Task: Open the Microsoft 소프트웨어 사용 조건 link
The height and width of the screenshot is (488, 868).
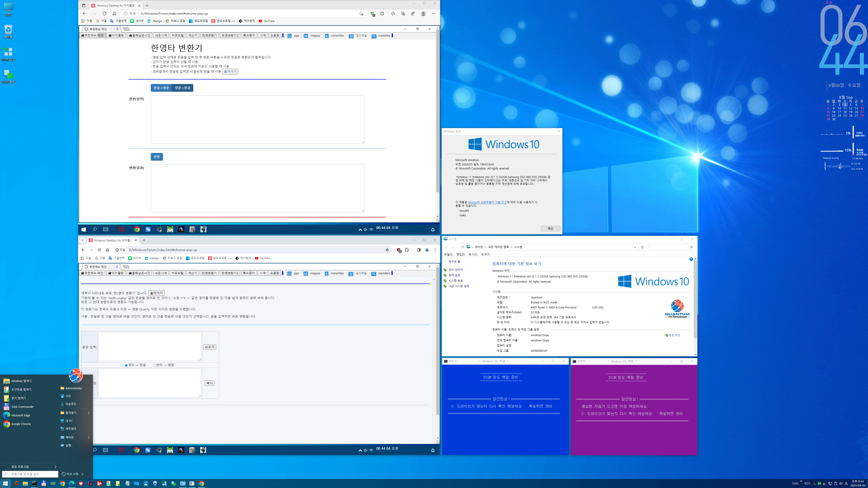Action: (x=487, y=202)
